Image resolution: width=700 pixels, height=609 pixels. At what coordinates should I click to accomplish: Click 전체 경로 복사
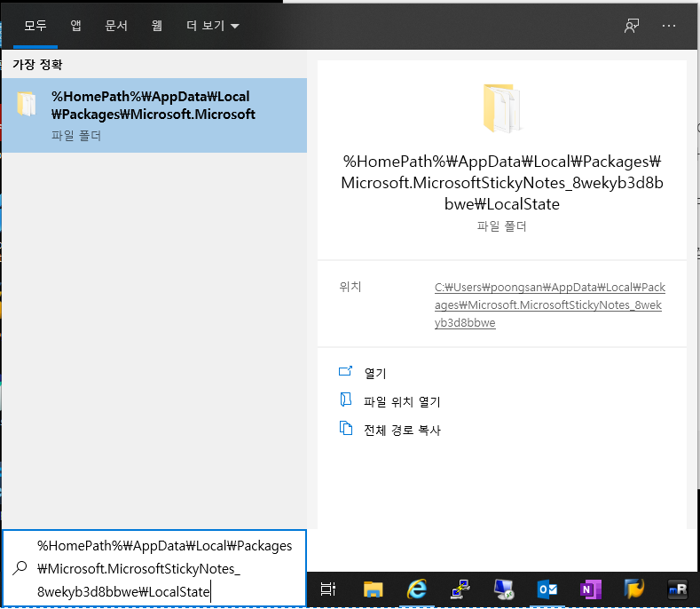point(402,430)
